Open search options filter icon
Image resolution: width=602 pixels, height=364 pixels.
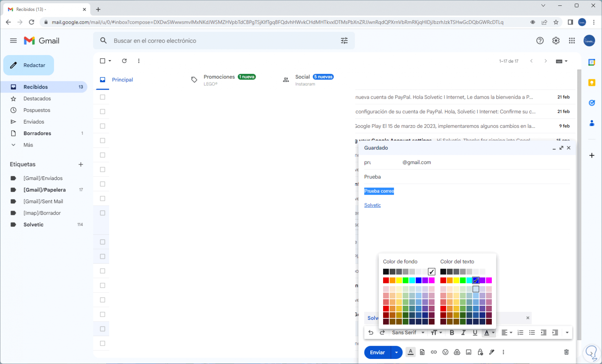tap(344, 40)
